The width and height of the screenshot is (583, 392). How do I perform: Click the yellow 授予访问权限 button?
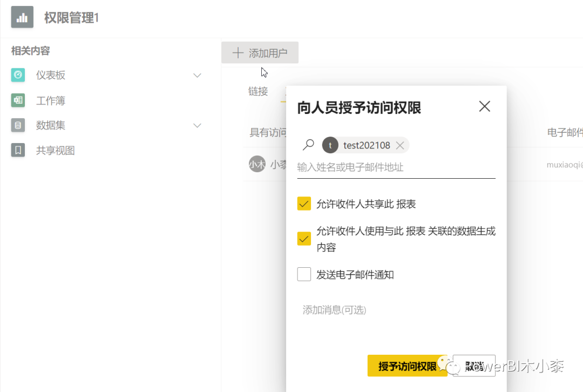(407, 366)
